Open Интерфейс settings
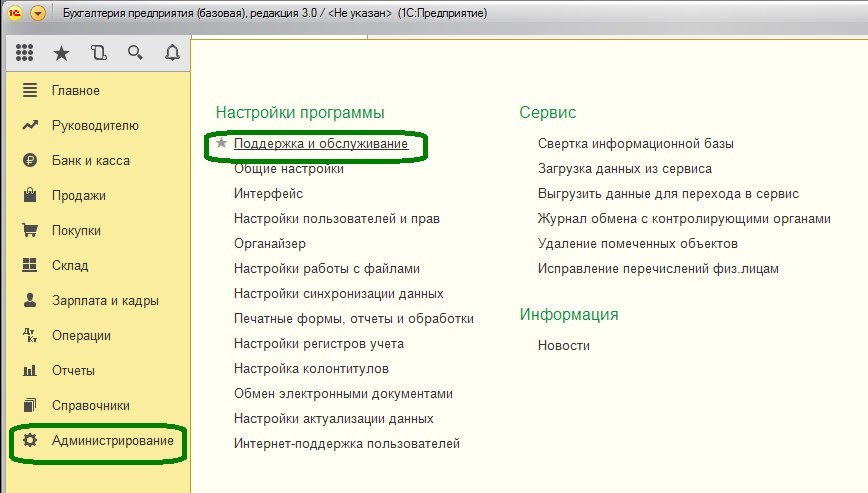Image resolution: width=868 pixels, height=493 pixels. click(268, 194)
